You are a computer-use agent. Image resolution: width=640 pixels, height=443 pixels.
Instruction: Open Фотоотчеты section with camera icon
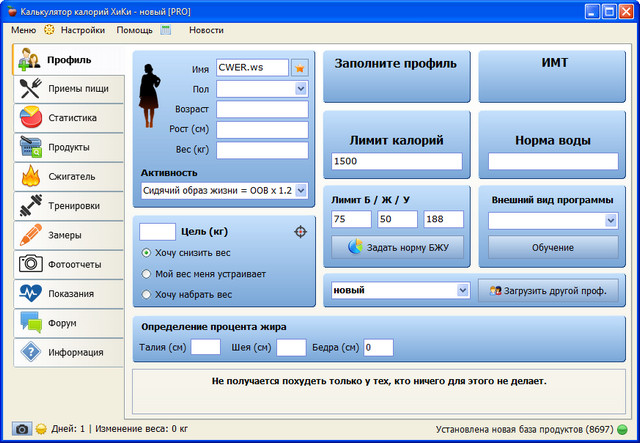point(63,264)
